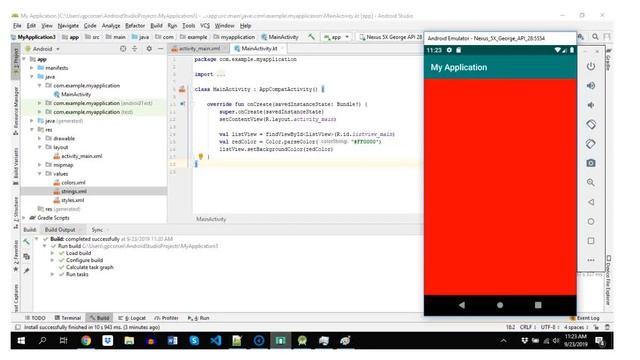The image size is (640, 360).
Task: Click the build hammer icon in Build panel sidebar
Action: pyautogui.click(x=27, y=242)
